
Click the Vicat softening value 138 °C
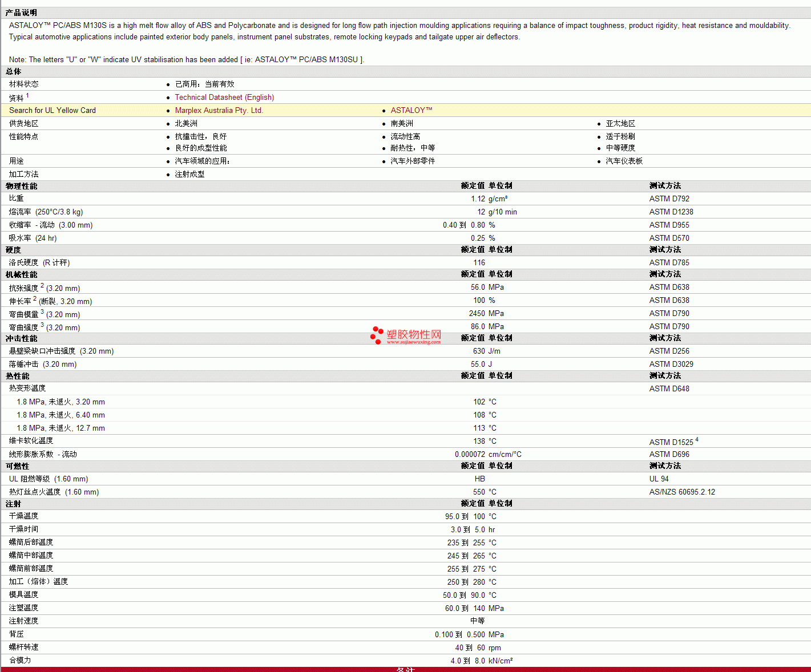[485, 442]
